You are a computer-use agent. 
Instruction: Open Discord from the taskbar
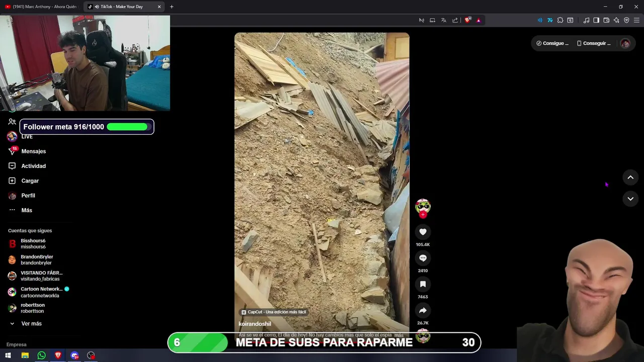74,355
